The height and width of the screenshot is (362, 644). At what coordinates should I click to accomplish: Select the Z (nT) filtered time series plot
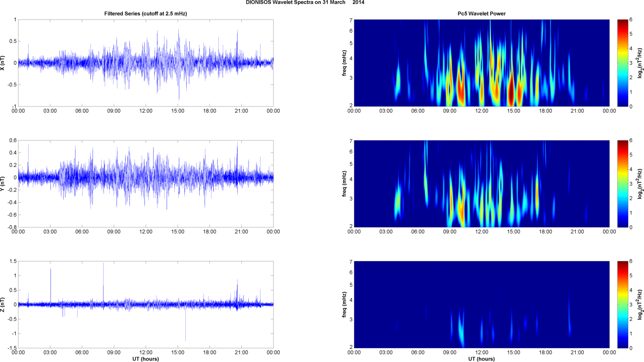pos(146,304)
